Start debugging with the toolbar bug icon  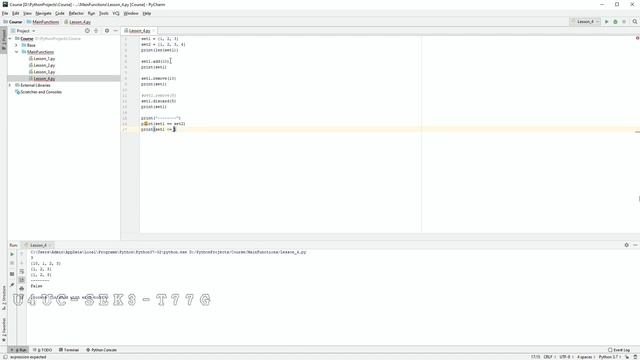615,22
